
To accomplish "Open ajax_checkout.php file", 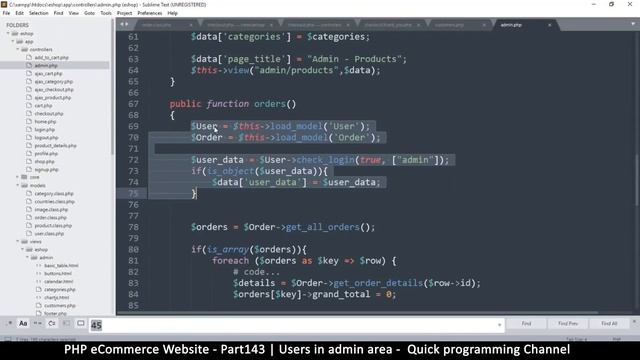I will point(54,89).
